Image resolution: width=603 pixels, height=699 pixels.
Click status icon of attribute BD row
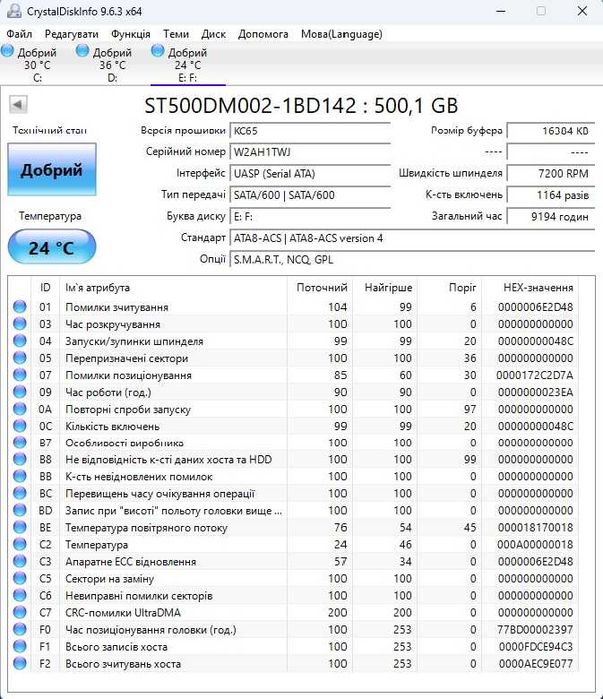click(20, 510)
